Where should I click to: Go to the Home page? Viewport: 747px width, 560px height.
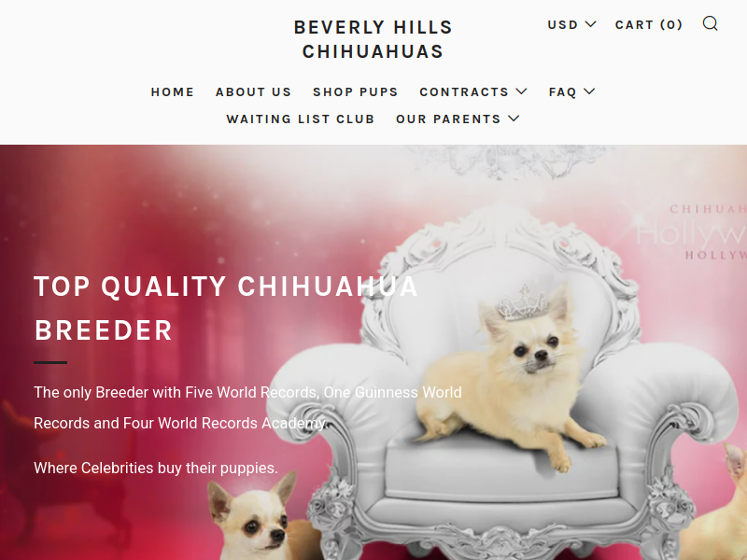[173, 91]
